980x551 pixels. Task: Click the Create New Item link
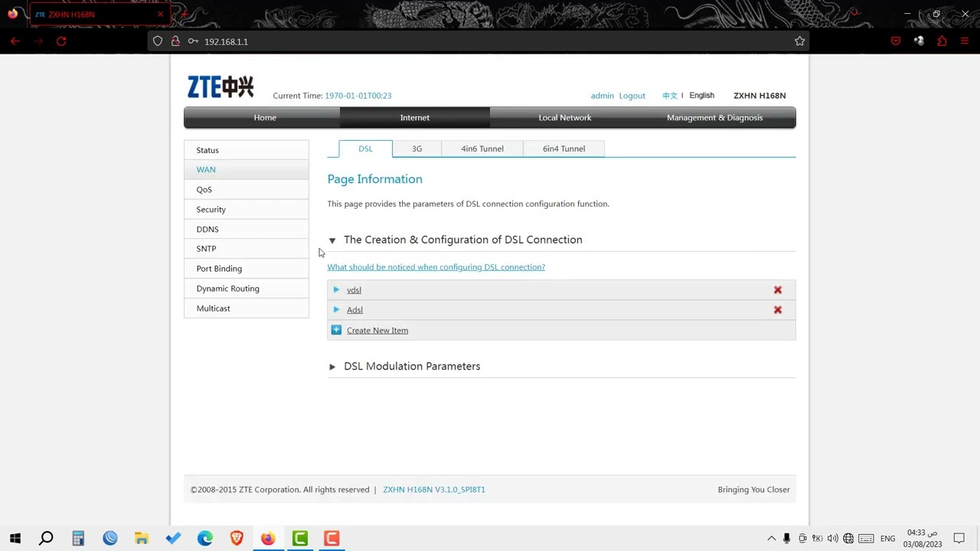click(377, 331)
